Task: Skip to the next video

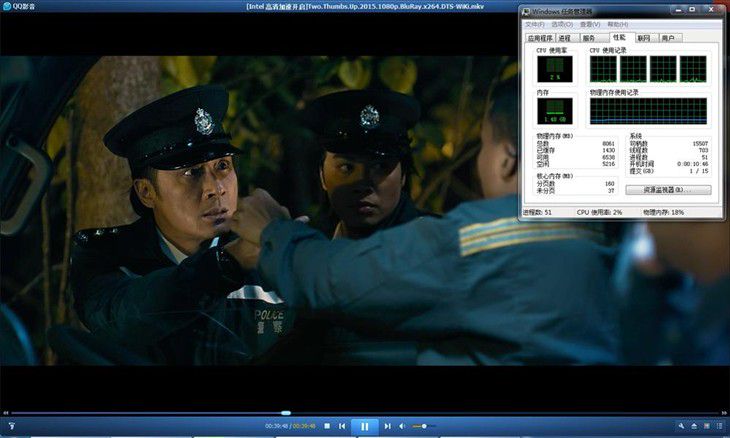Action: [387, 426]
